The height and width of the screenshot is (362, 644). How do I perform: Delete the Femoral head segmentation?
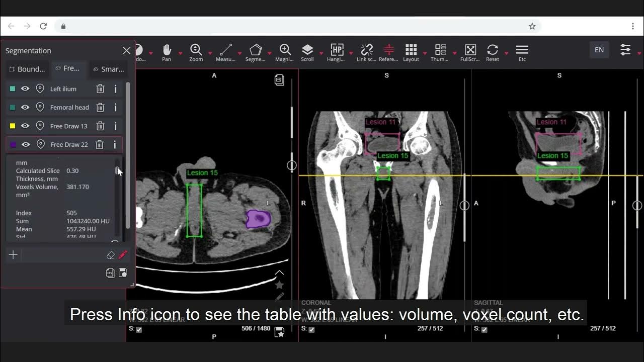pyautogui.click(x=100, y=108)
